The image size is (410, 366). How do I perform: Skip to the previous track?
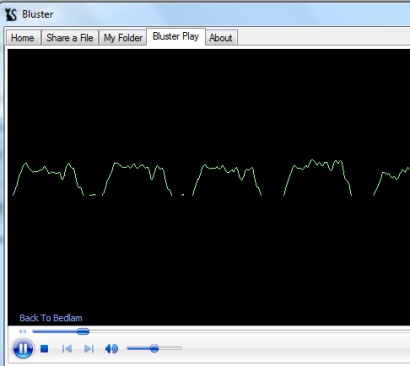click(67, 349)
